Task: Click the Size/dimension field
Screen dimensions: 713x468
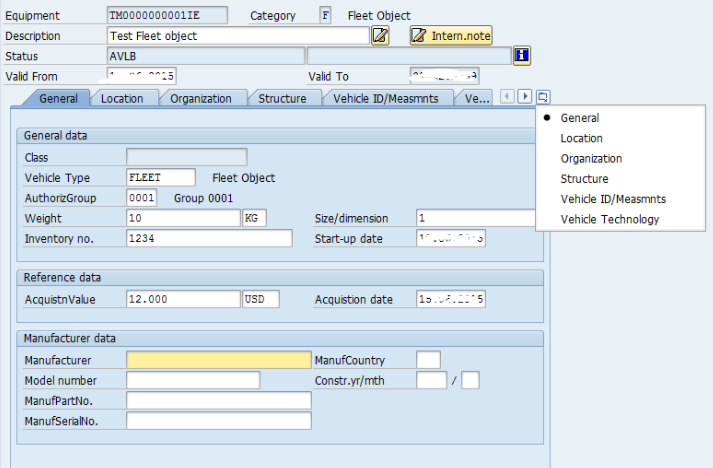Action: click(476, 218)
